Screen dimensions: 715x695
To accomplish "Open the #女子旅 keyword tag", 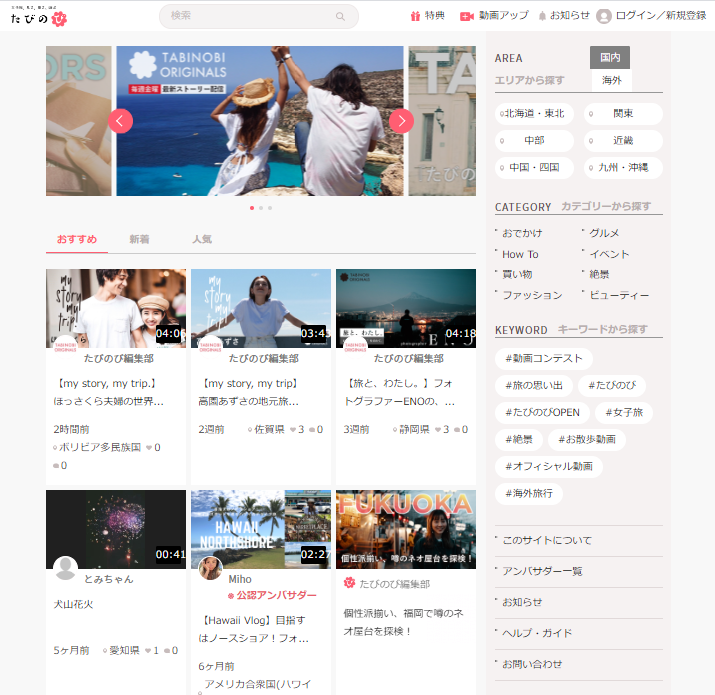I will tap(624, 412).
